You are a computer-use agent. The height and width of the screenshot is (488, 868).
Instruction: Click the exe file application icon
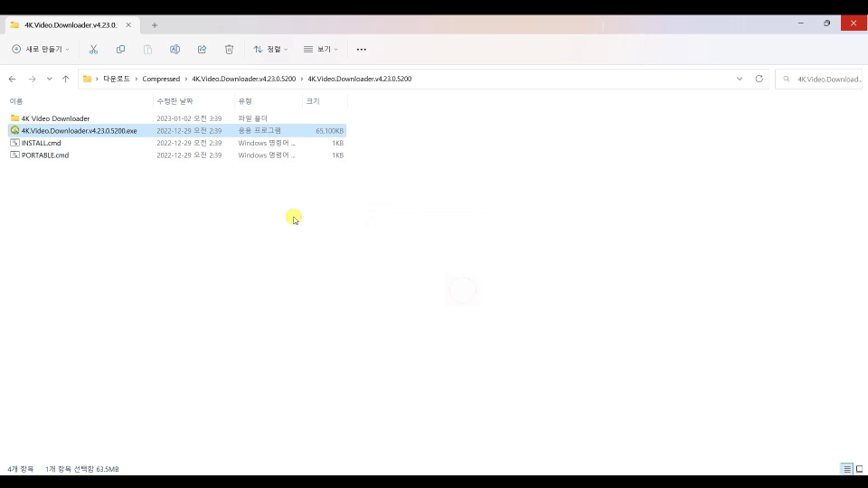(15, 130)
